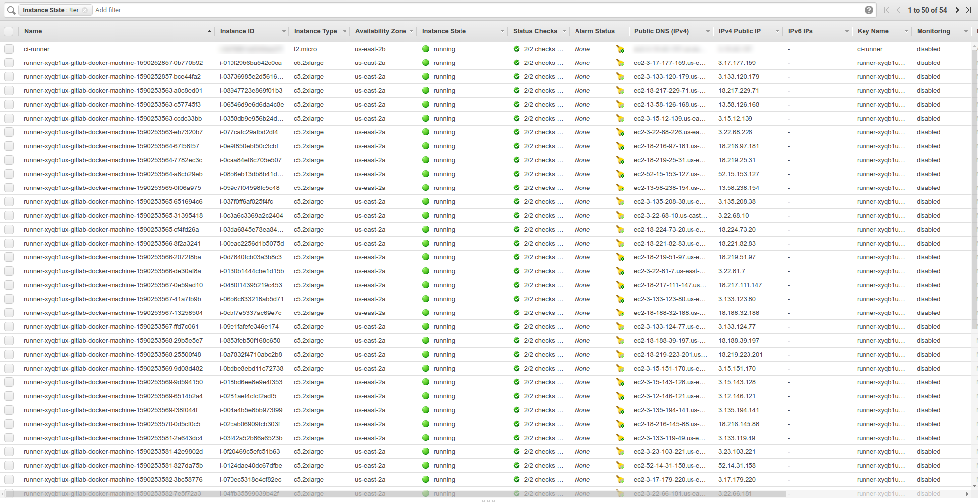This screenshot has width=980, height=503.
Task: Open IPv4 Public IP column dropdown arrow
Action: 777,31
